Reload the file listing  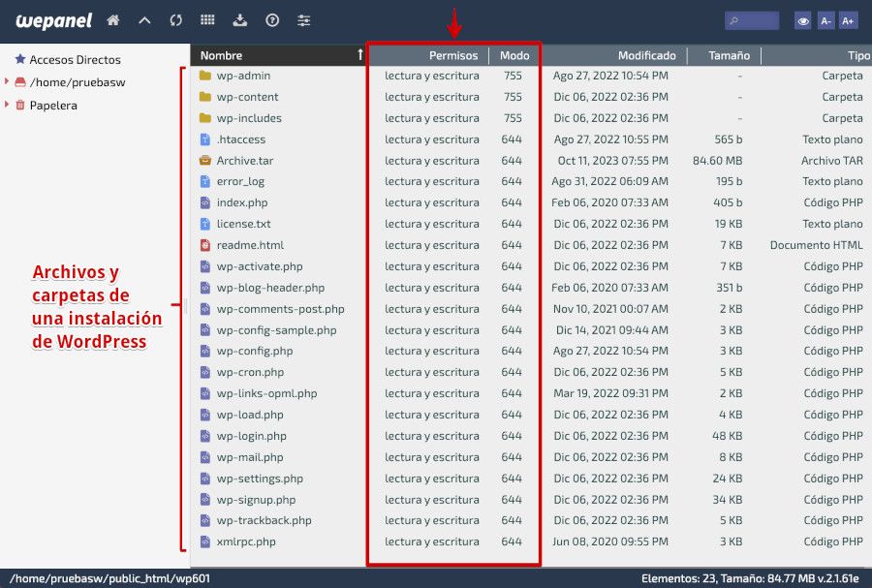(x=175, y=20)
